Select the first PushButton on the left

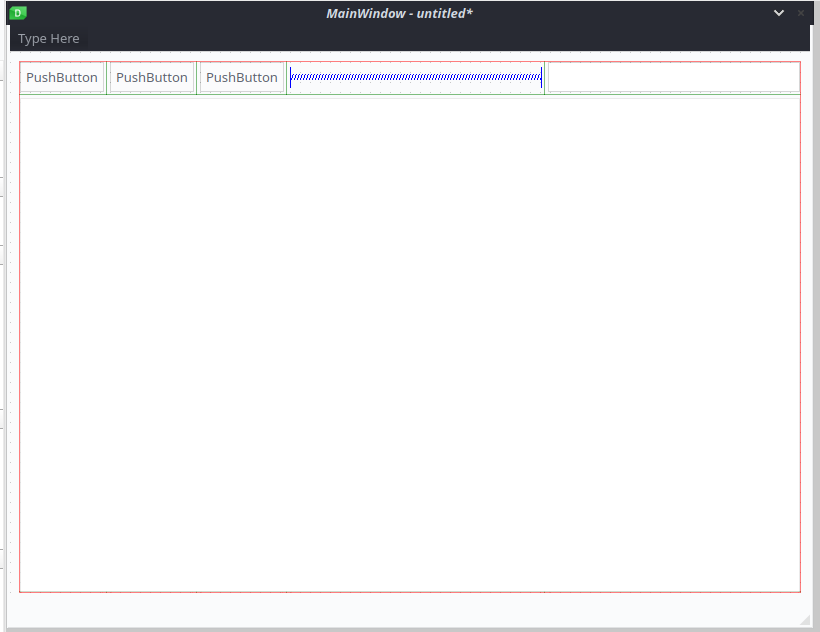(x=62, y=77)
